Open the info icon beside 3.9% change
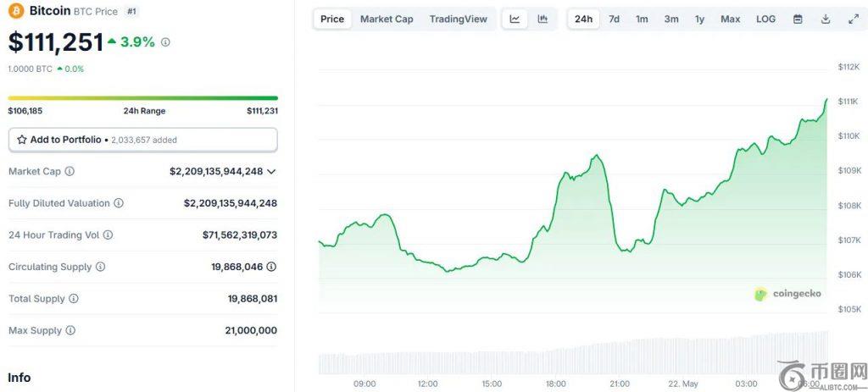Image resolution: width=868 pixels, height=392 pixels. coord(165,42)
